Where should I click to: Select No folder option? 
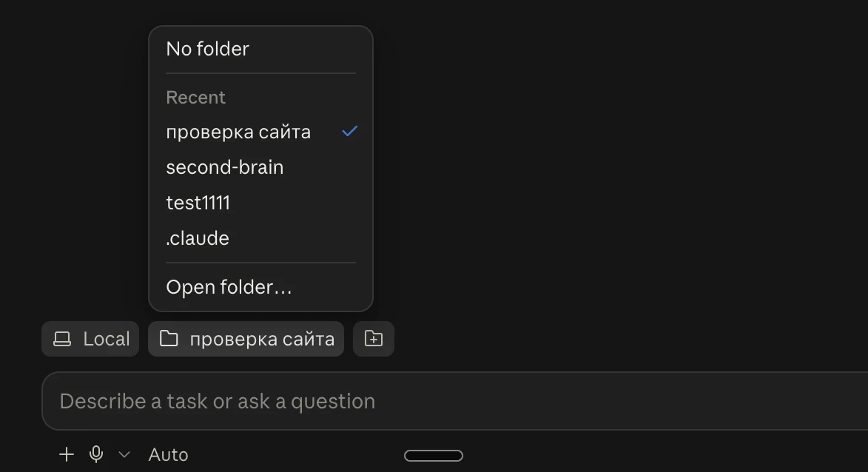260,49
